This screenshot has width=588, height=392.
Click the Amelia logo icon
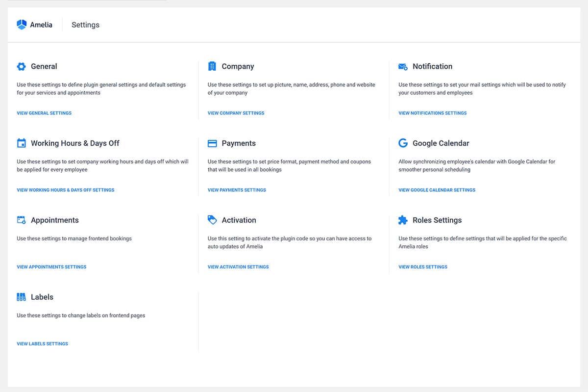tap(22, 25)
